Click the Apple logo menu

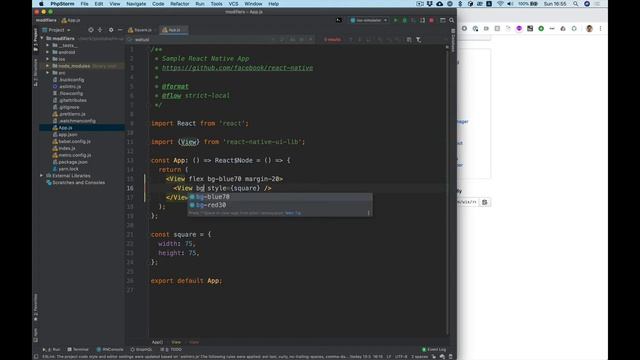pos(41,4)
